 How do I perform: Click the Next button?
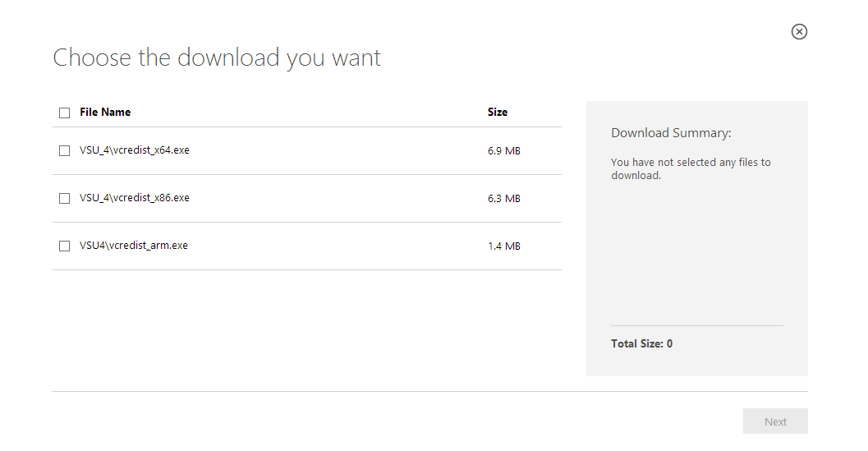[x=775, y=421]
